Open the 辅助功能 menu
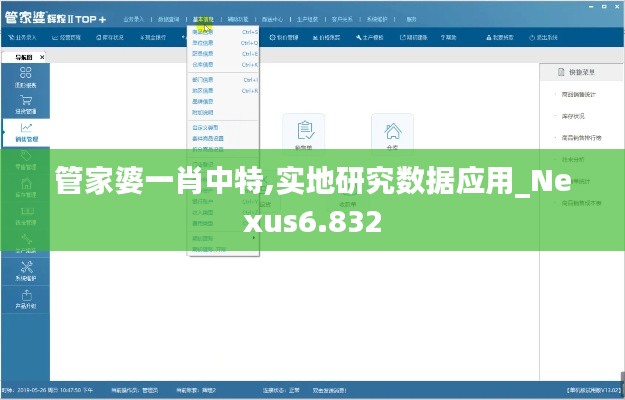 tap(238, 19)
